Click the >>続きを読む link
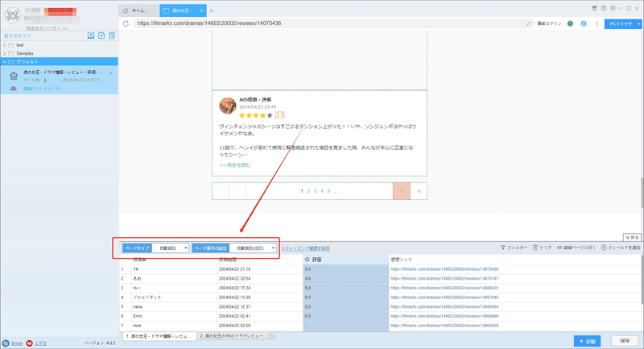Image resolution: width=644 pixels, height=349 pixels. pyautogui.click(x=235, y=165)
